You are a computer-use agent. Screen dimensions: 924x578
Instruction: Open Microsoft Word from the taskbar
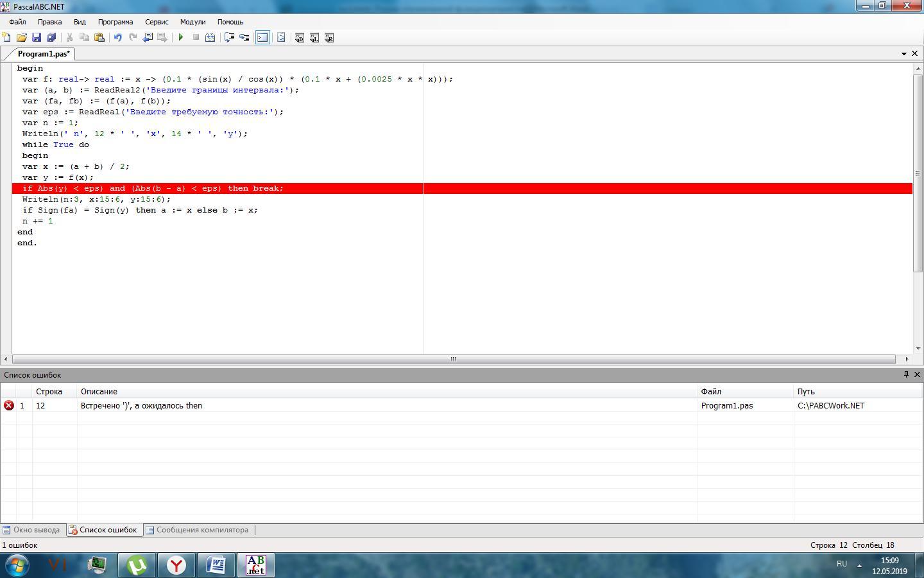pos(216,565)
